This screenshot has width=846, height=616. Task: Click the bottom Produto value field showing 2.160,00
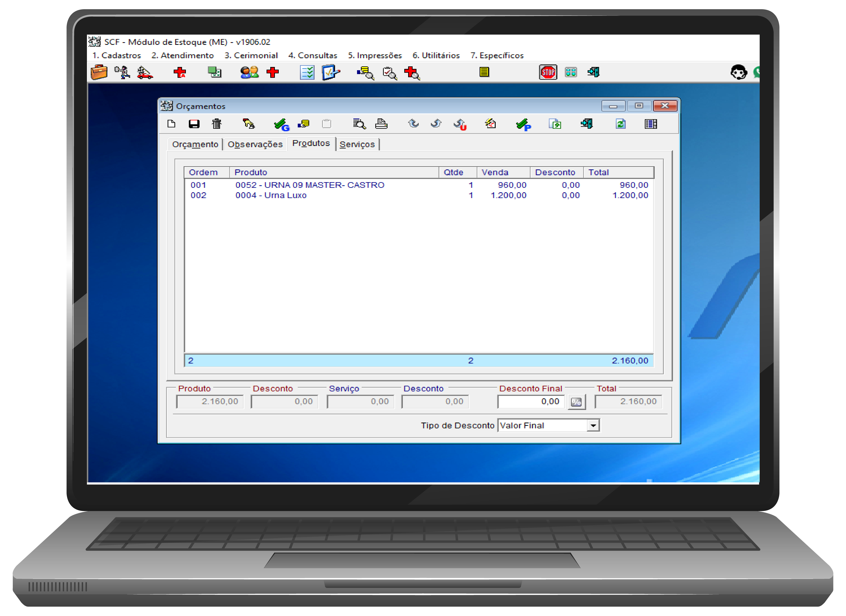(210, 402)
